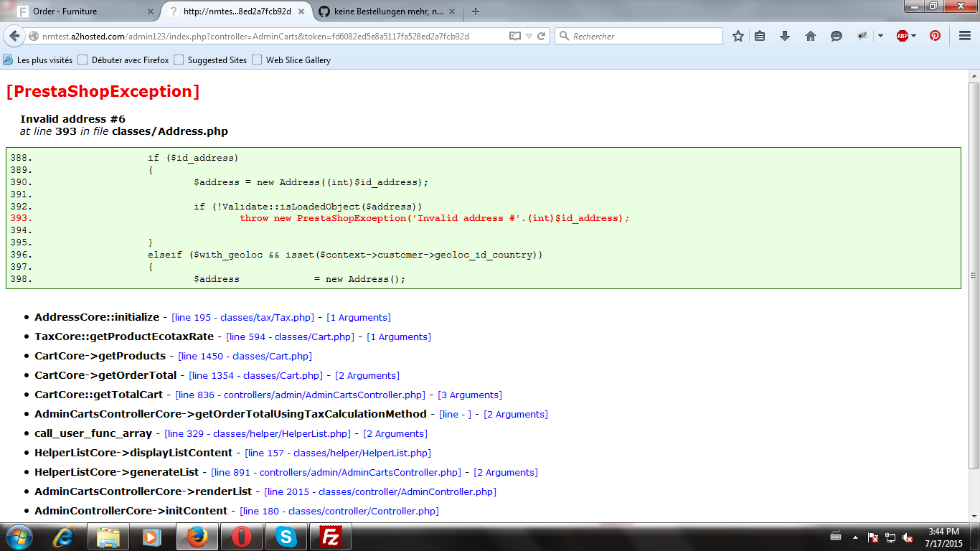Open Action Center flag tray icon
The height and width of the screenshot is (551, 980).
coord(873,537)
